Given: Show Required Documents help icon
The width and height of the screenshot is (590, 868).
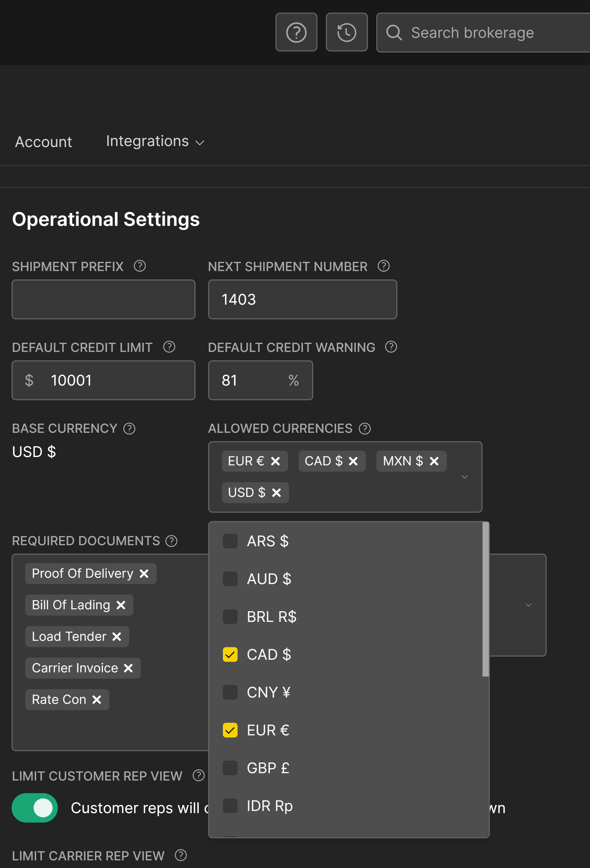Looking at the screenshot, I should tap(172, 541).
